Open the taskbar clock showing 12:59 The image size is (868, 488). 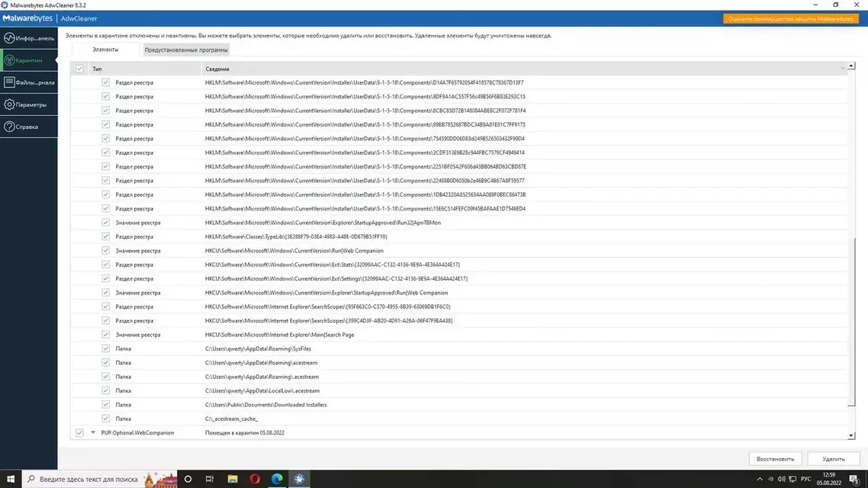click(828, 479)
